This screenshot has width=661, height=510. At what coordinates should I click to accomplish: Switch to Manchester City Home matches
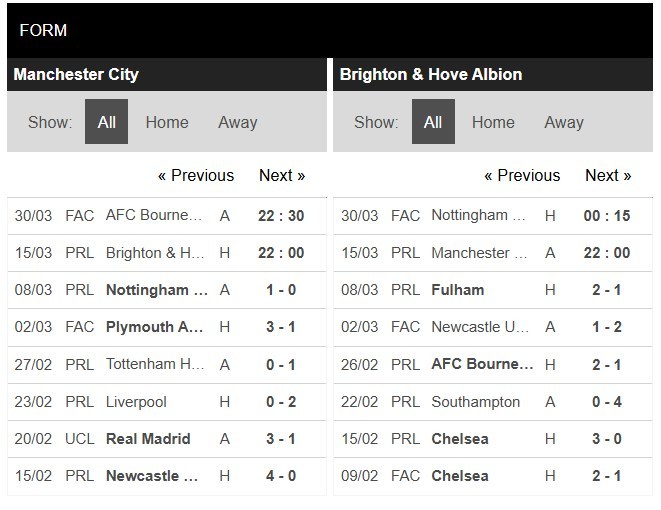[x=167, y=122]
